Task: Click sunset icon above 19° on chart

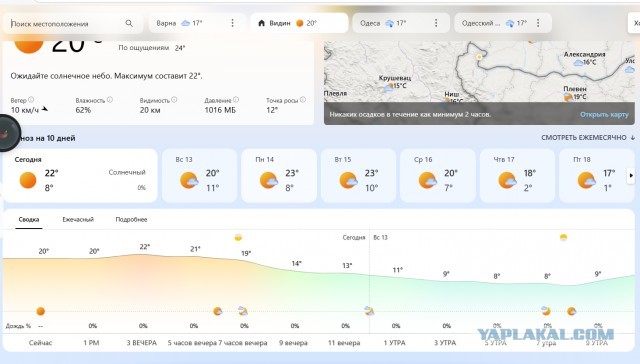Action: point(238,237)
